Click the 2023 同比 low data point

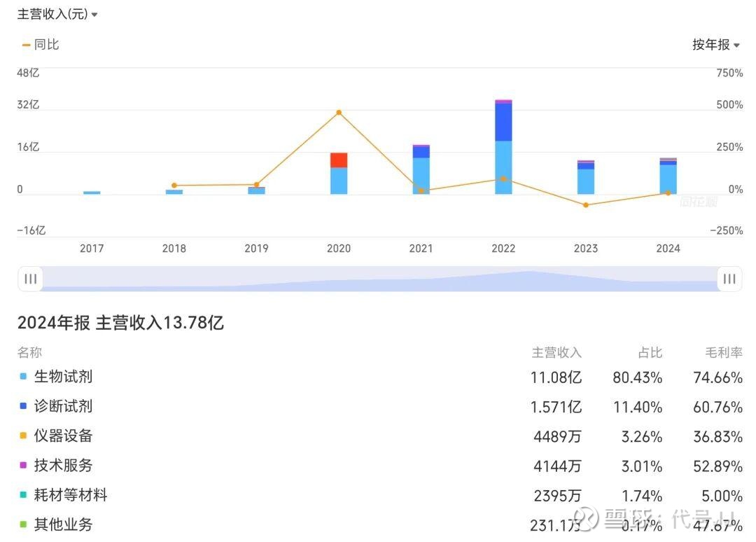(x=586, y=205)
